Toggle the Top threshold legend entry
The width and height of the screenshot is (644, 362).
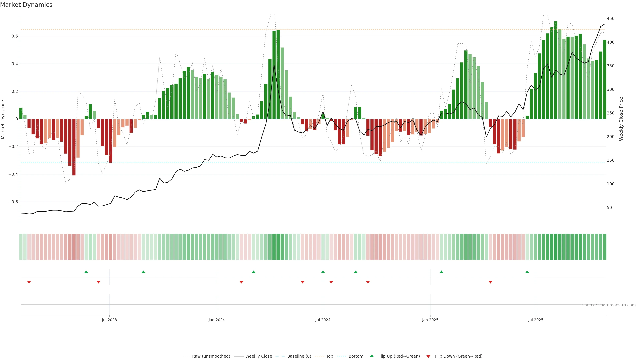coord(330,356)
